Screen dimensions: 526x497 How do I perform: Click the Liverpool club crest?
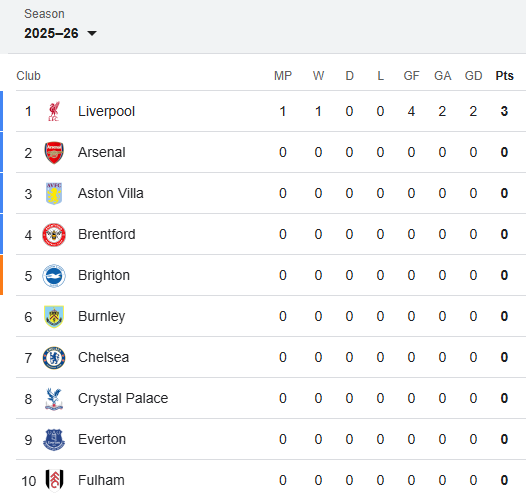(x=54, y=111)
